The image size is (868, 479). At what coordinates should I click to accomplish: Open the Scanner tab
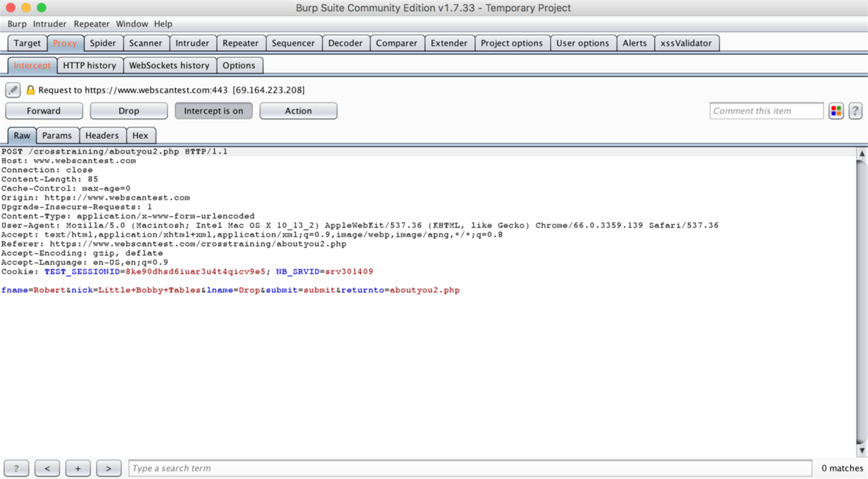click(146, 43)
